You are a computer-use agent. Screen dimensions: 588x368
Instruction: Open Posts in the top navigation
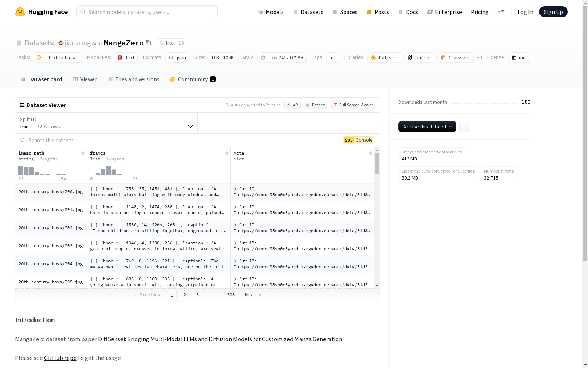[x=378, y=12]
